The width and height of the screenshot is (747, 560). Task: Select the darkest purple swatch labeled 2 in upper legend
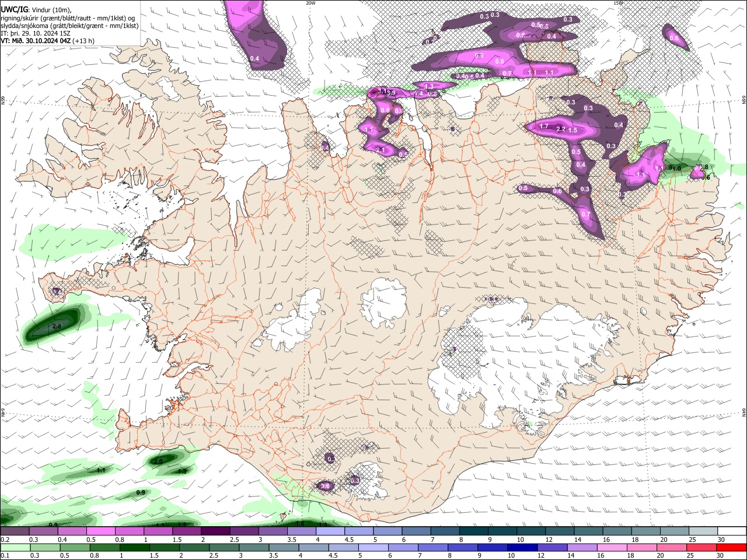tap(215, 531)
